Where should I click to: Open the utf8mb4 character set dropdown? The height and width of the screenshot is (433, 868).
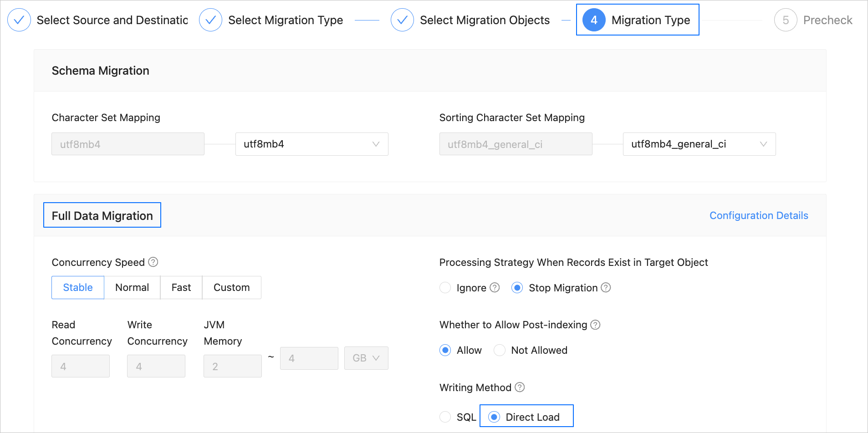pyautogui.click(x=311, y=144)
